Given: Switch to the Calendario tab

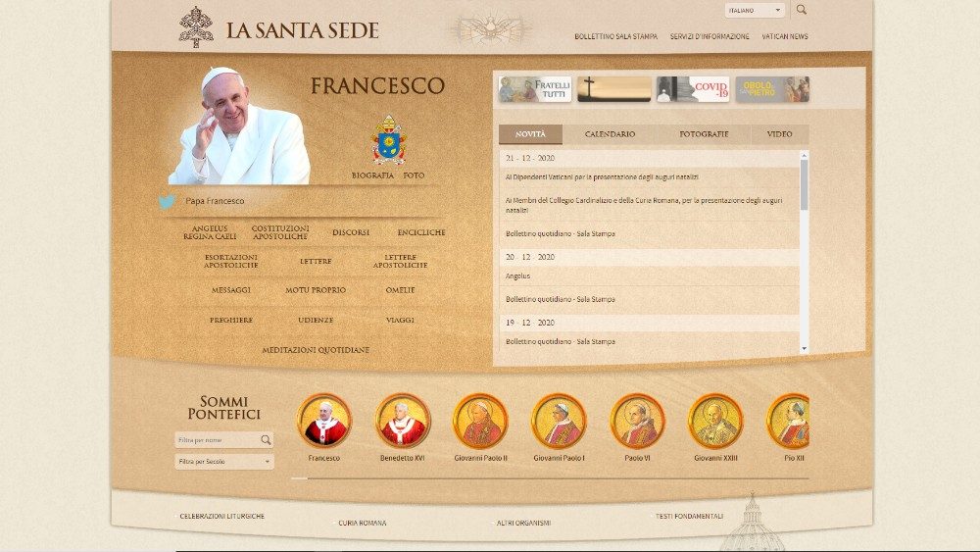Looking at the screenshot, I should (610, 134).
